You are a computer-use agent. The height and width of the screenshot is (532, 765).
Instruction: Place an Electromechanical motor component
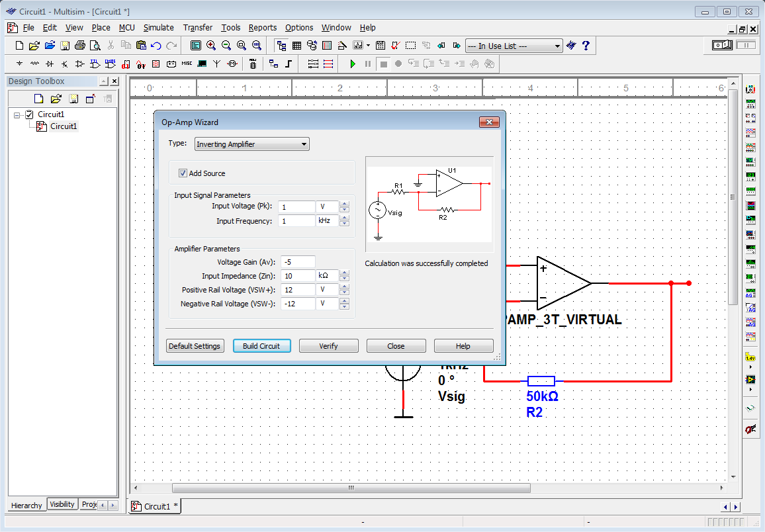click(x=233, y=64)
